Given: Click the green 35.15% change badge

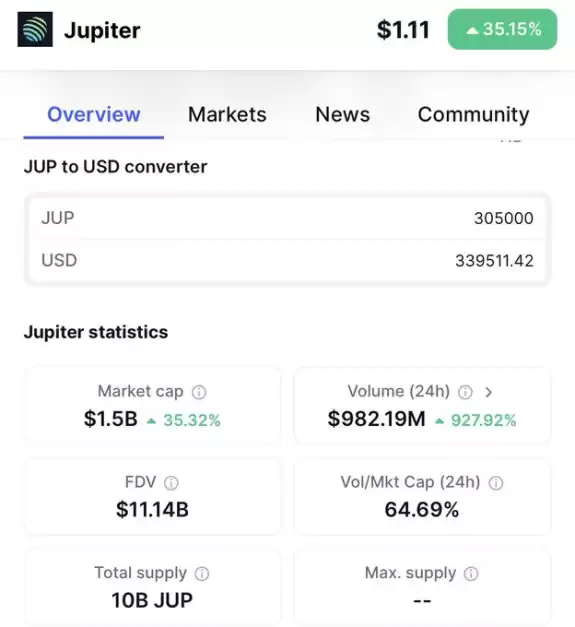Looking at the screenshot, I should pyautogui.click(x=502, y=29).
